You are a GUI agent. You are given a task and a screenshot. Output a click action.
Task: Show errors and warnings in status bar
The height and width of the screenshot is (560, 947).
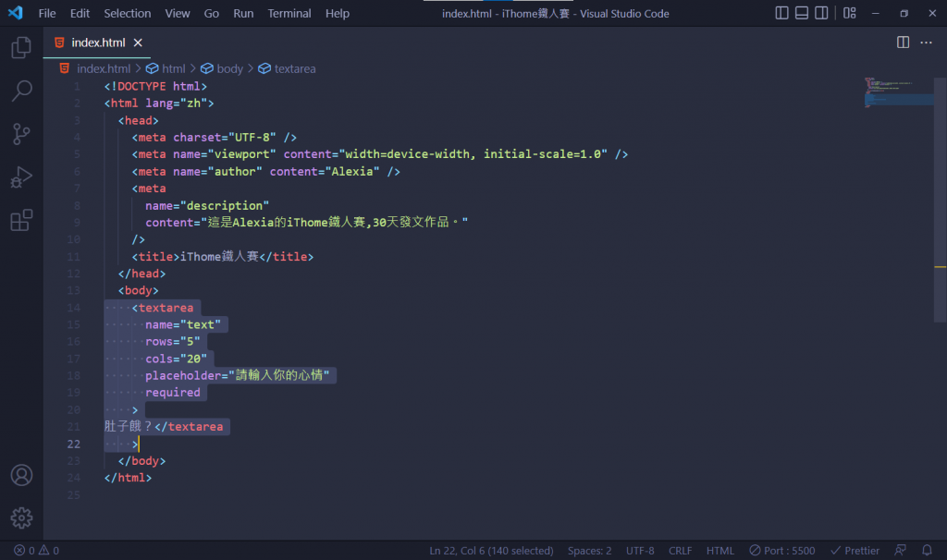pos(36,551)
